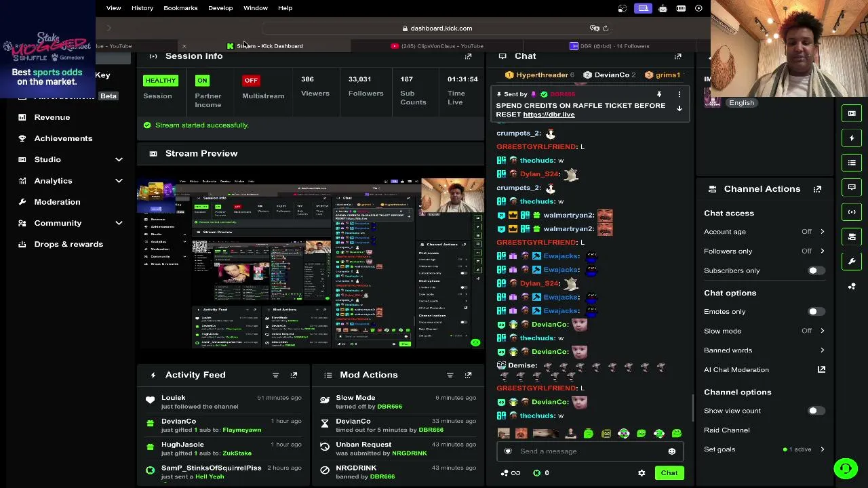Screen dimensions: 868x488
Task: Open Achievements in the sidebar
Action: 63,138
